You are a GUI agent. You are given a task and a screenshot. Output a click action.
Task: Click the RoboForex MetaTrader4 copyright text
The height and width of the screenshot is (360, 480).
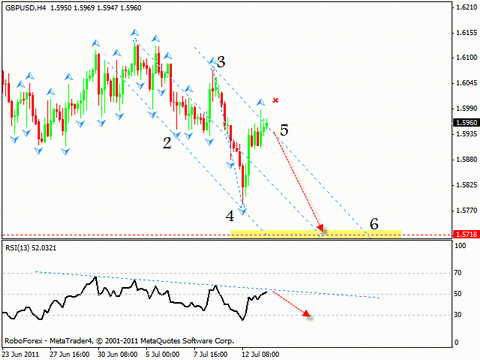pos(119,341)
